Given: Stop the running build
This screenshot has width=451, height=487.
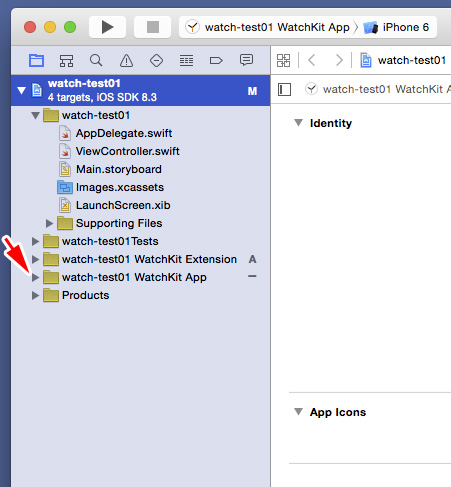Looking at the screenshot, I should (153, 27).
